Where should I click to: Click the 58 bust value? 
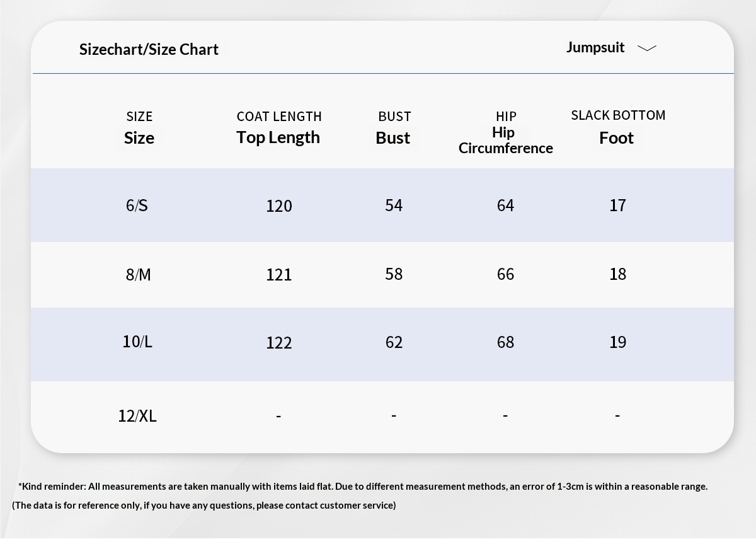pos(394,274)
